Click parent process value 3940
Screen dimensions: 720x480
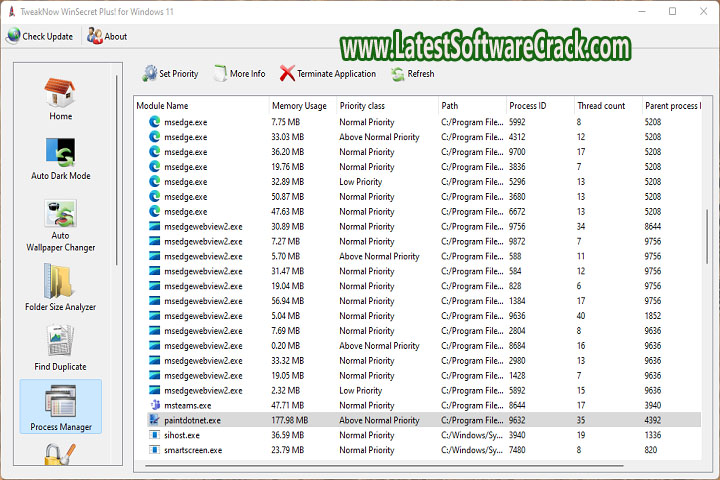(652, 406)
